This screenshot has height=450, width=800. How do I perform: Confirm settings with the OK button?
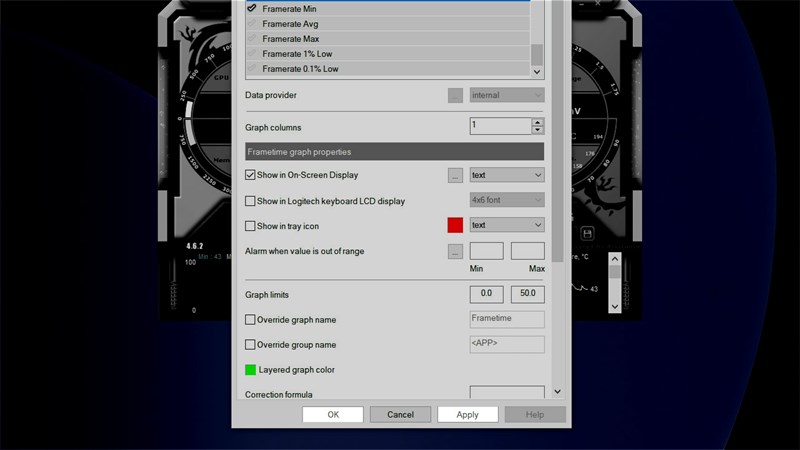333,414
